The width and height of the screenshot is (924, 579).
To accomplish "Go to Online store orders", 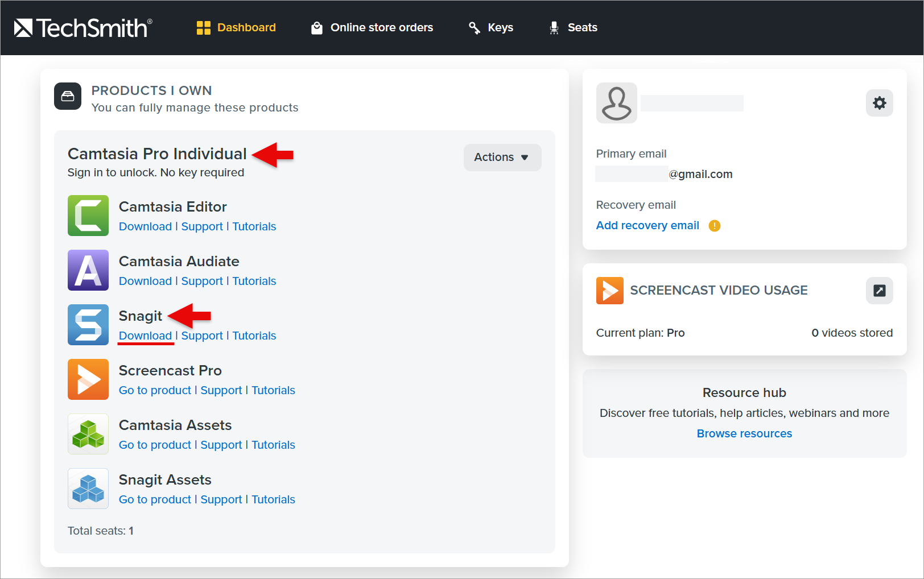I will (x=372, y=27).
